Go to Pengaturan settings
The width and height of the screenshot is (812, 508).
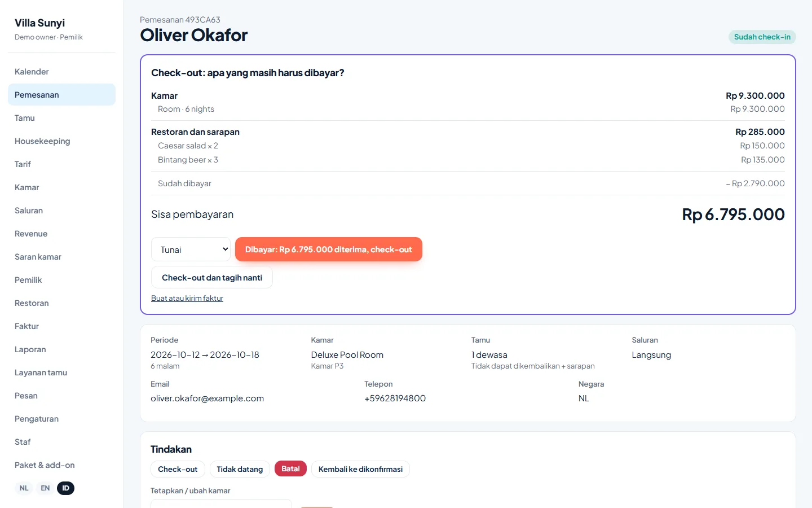61,419
